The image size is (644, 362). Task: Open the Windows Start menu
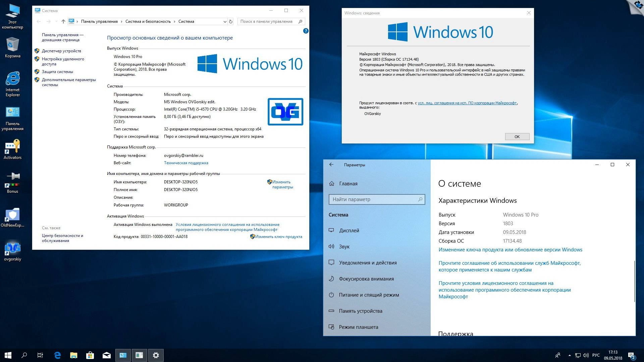8,355
